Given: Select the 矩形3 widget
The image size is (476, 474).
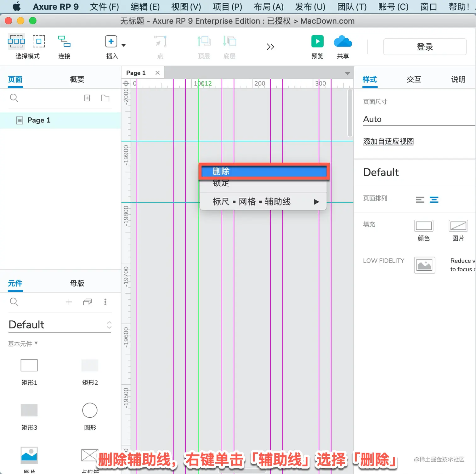Looking at the screenshot, I should (x=29, y=410).
